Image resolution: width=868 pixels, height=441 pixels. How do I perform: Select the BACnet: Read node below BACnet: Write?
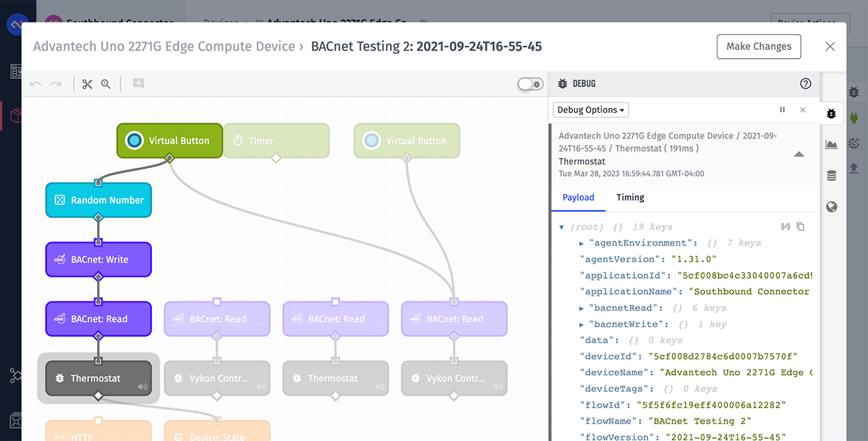tap(98, 319)
